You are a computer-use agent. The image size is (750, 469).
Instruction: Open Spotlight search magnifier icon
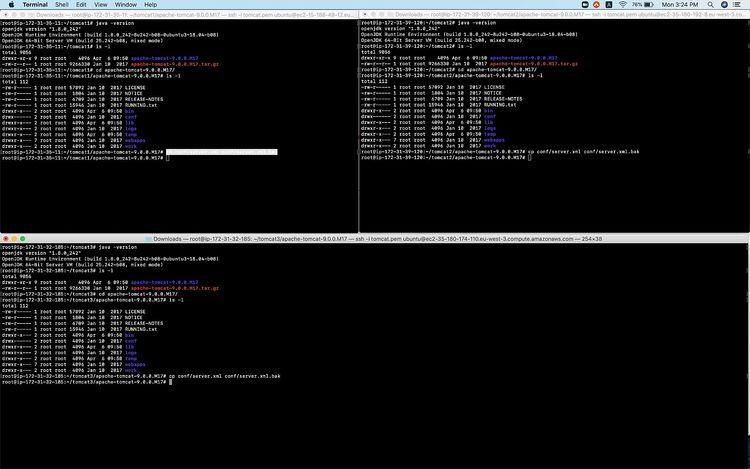click(x=712, y=4)
